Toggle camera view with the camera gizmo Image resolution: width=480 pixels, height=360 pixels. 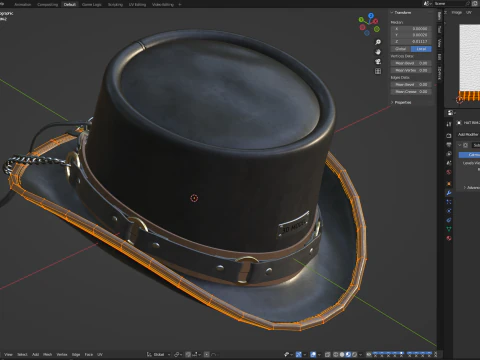click(378, 61)
